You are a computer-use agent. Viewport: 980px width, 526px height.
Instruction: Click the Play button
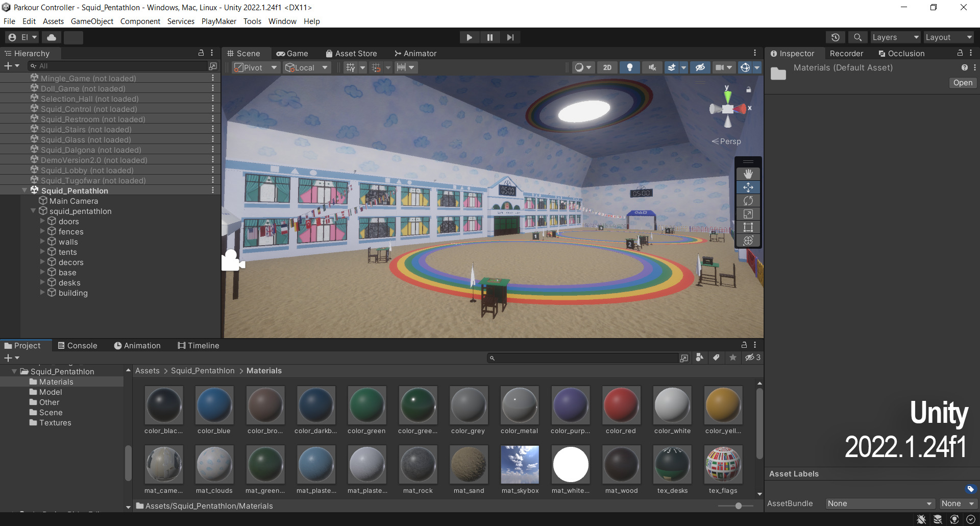tap(469, 37)
